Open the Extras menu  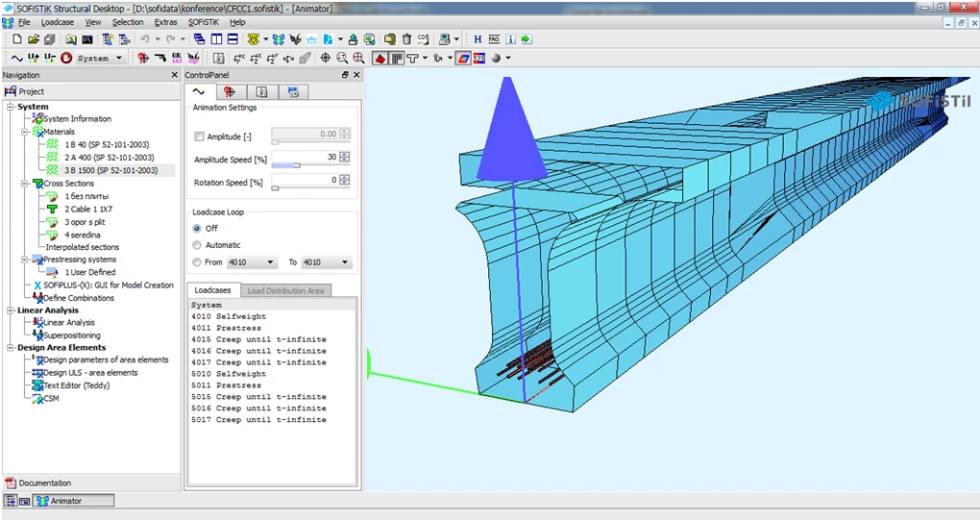[165, 22]
